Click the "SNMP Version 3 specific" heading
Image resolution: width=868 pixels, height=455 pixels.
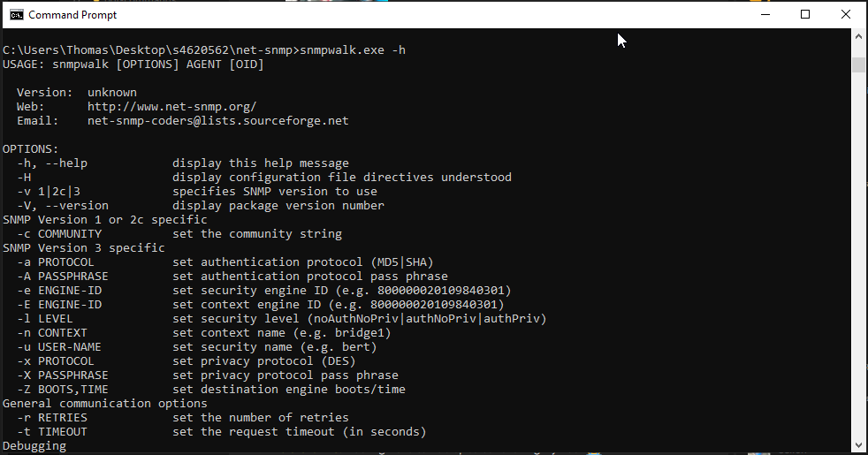point(83,248)
